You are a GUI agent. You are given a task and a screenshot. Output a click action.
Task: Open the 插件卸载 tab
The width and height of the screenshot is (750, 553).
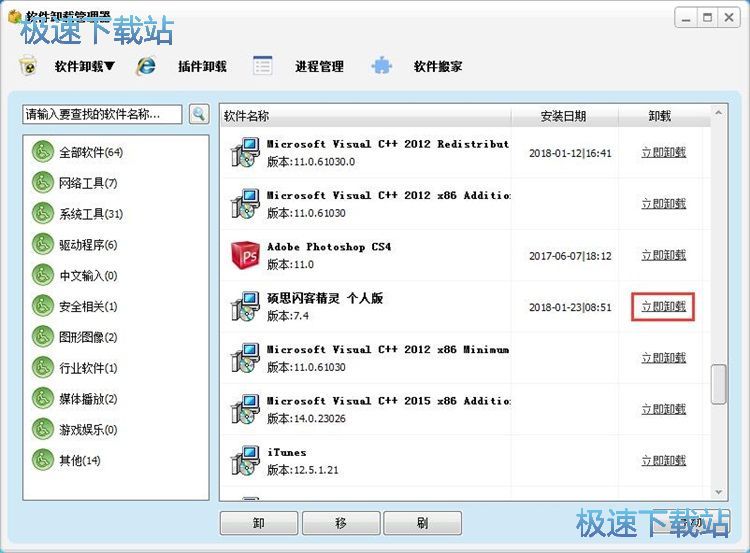202,66
